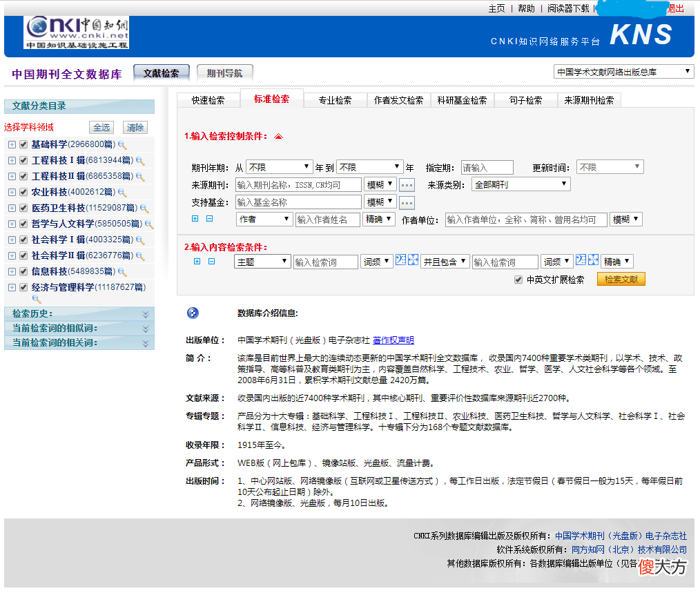Switch to 专业检索 tab
This screenshot has width=700, height=593.
pos(335,101)
